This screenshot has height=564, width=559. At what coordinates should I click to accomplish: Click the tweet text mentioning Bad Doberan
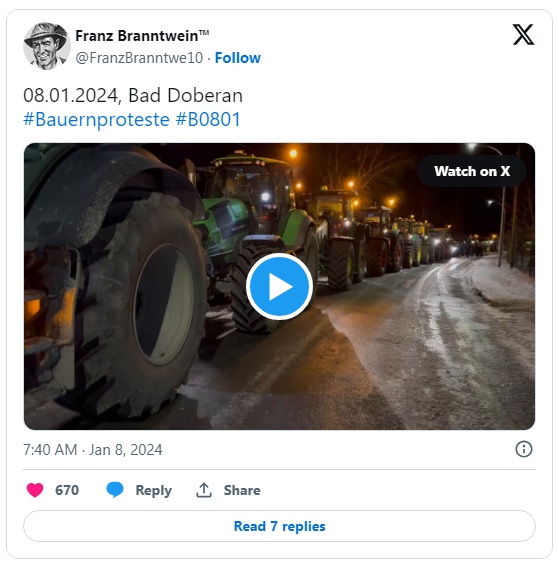tap(133, 96)
